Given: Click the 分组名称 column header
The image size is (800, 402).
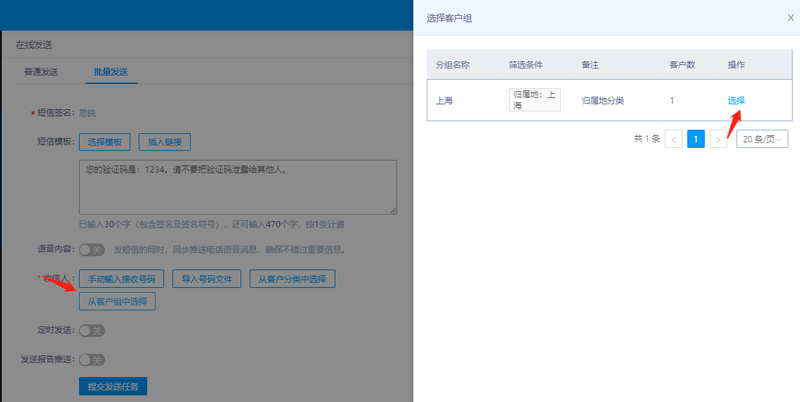Looking at the screenshot, I should click(x=453, y=65).
